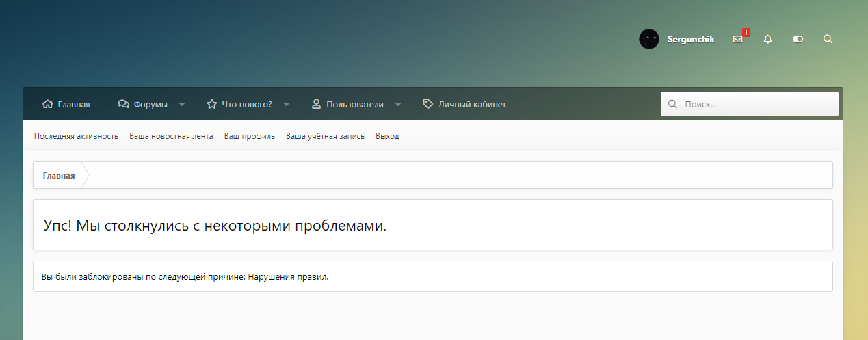Click the Выход logout link

[387, 136]
